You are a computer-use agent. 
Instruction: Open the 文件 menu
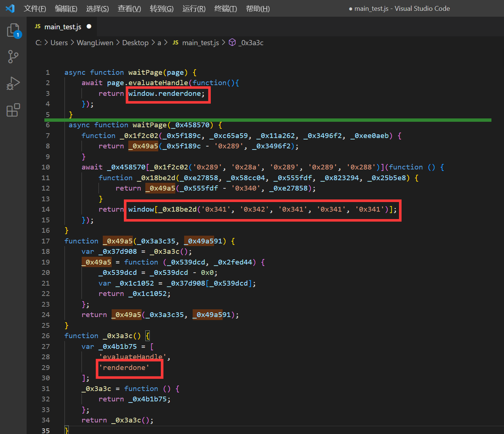click(35, 8)
